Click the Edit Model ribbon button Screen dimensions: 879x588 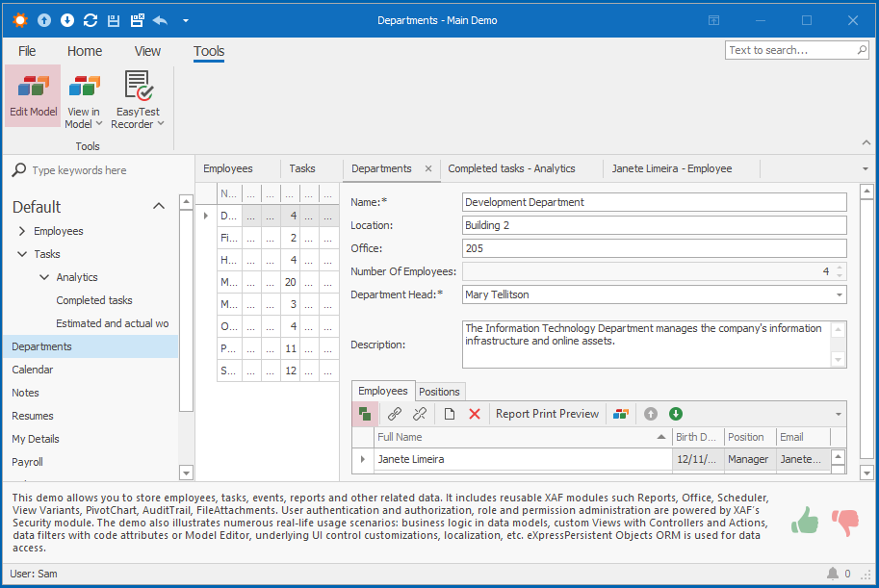click(33, 95)
